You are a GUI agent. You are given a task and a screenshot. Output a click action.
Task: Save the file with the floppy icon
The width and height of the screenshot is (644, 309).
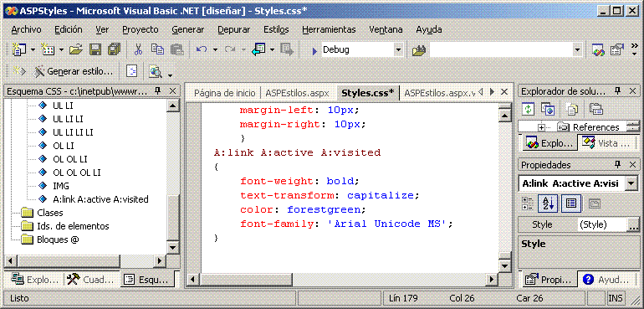[x=95, y=49]
